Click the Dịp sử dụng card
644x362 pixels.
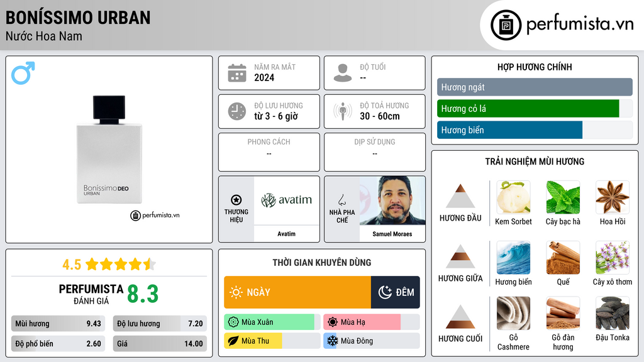(x=375, y=152)
